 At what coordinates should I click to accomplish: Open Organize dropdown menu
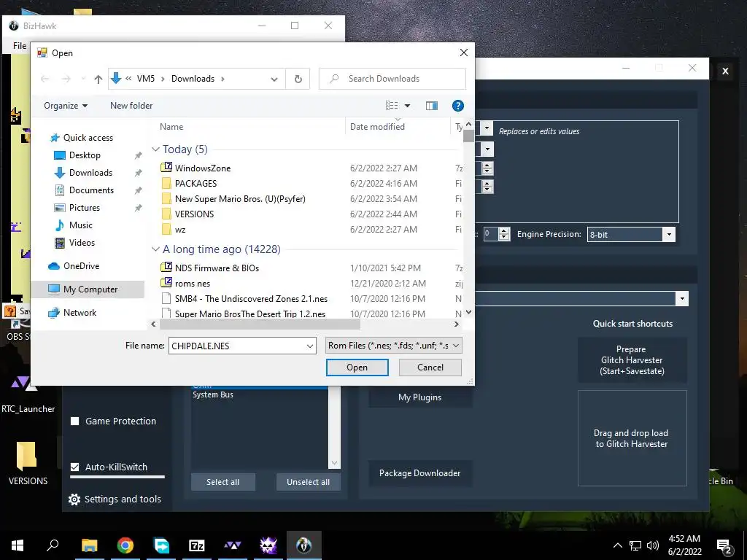(x=66, y=106)
